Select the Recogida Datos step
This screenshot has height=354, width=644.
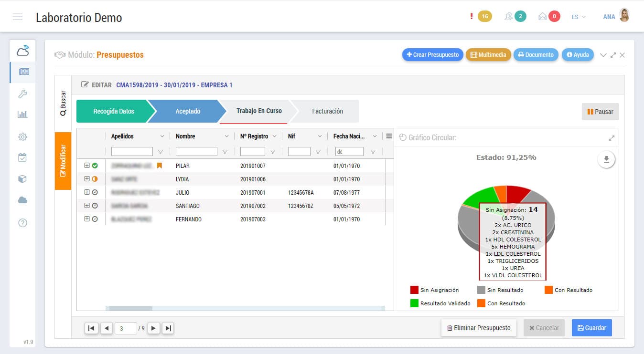pyautogui.click(x=114, y=111)
